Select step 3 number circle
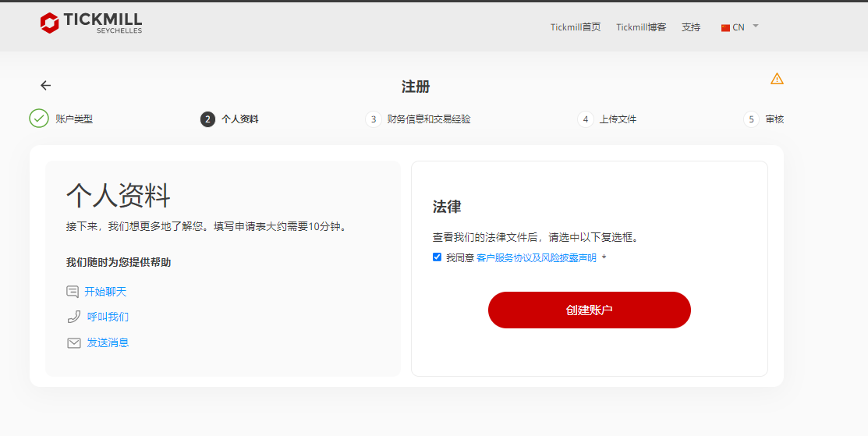The height and width of the screenshot is (436, 868). (x=374, y=119)
